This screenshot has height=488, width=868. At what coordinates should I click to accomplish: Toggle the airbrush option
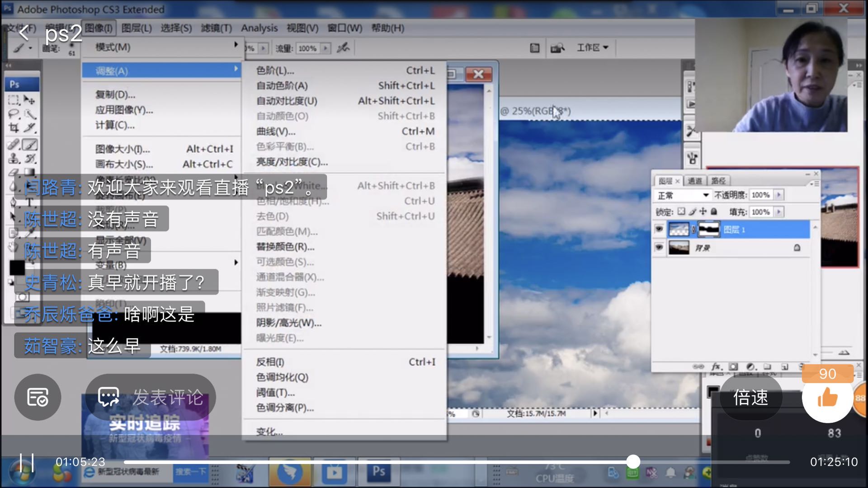tap(343, 47)
